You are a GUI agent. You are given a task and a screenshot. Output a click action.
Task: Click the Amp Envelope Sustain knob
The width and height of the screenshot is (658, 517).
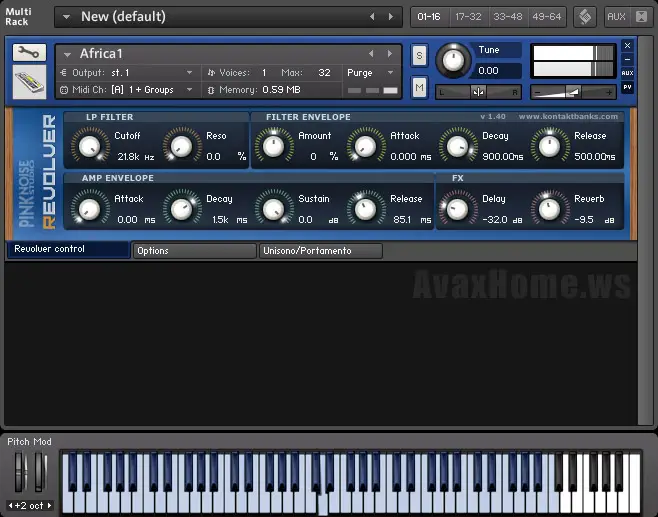click(x=274, y=209)
